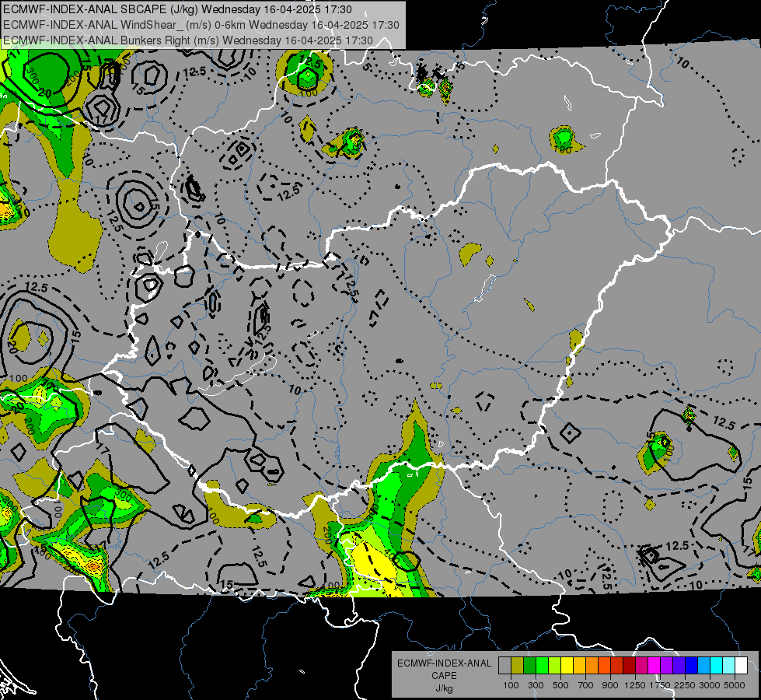Click the legend scale value 2250
761x700 pixels.
click(685, 685)
